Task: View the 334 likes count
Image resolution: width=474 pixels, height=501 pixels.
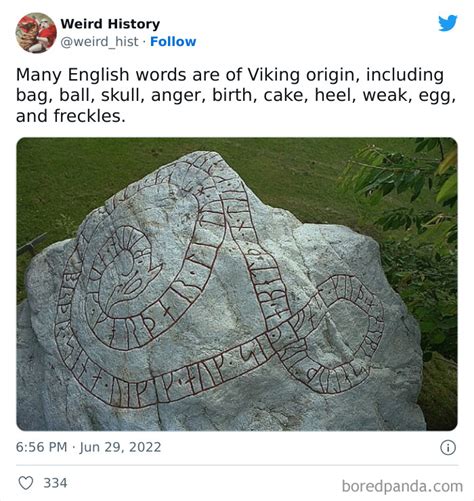Action: [x=55, y=483]
